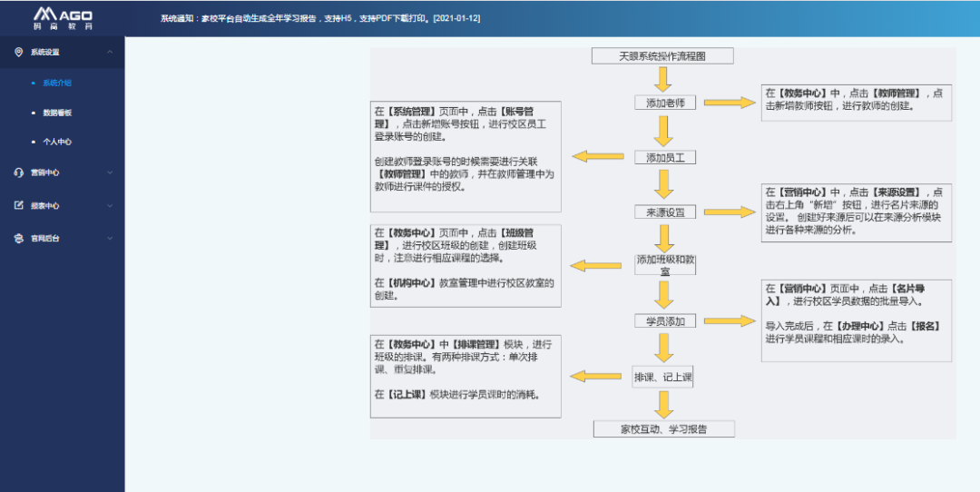Screen dimensions: 980x492
Task: Click the 添加员工 flowchart step
Action: (665, 157)
